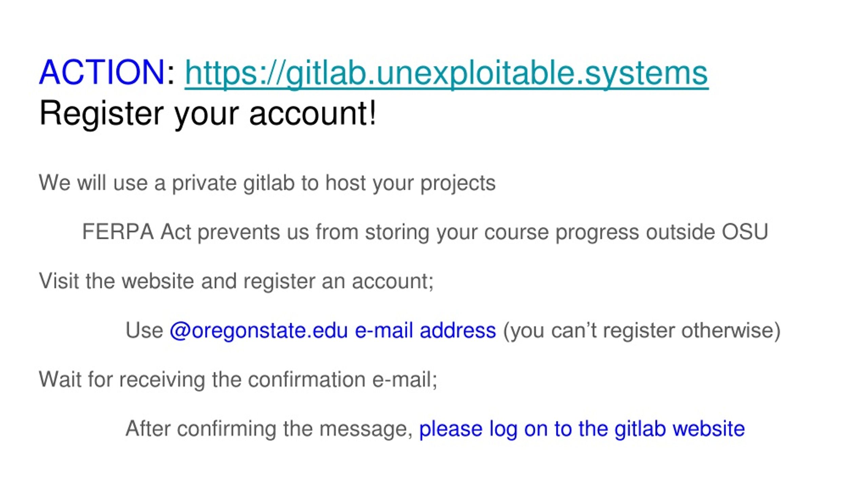Click the word OSU at line end
Image resolution: width=868 pixels, height=488 pixels.
745,232
